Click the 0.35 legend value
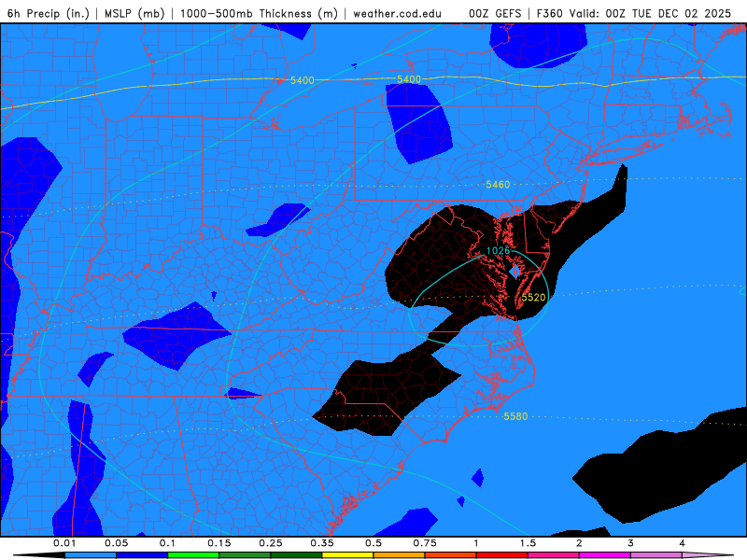The image size is (747, 560). [x=322, y=543]
